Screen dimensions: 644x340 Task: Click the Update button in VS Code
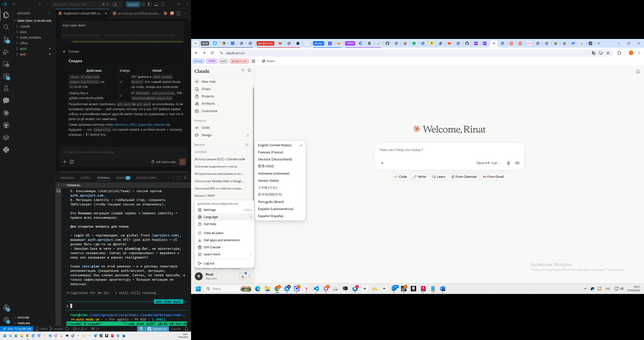(x=133, y=4)
